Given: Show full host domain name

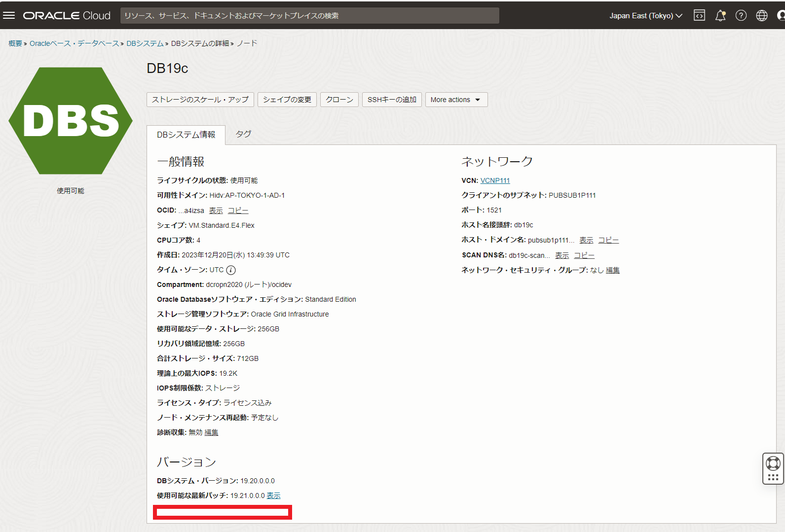Looking at the screenshot, I should [586, 240].
